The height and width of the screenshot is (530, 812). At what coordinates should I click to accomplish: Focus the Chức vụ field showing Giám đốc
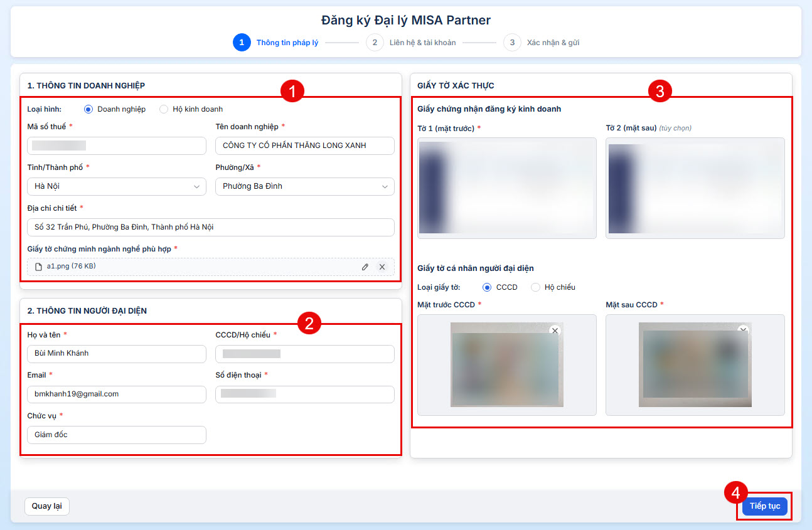[x=117, y=435]
